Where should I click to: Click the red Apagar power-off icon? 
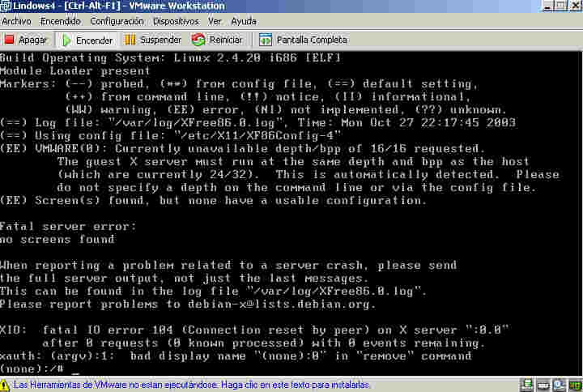click(x=9, y=40)
